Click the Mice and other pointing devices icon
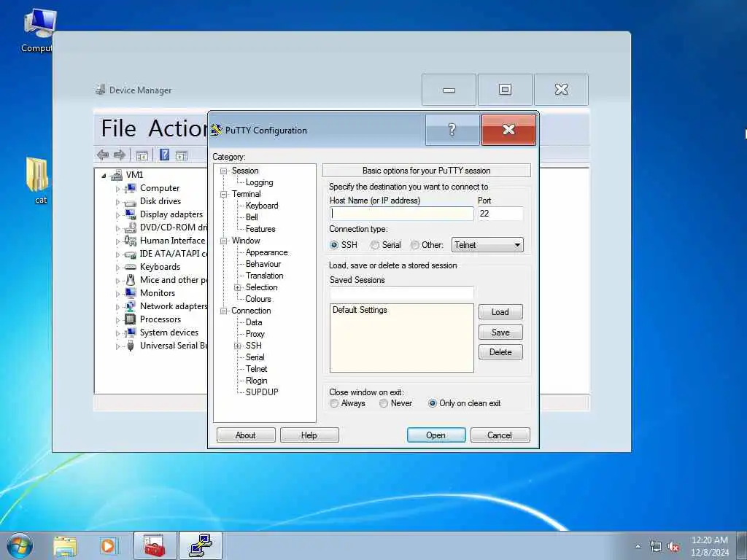Image resolution: width=747 pixels, height=560 pixels. (x=130, y=280)
